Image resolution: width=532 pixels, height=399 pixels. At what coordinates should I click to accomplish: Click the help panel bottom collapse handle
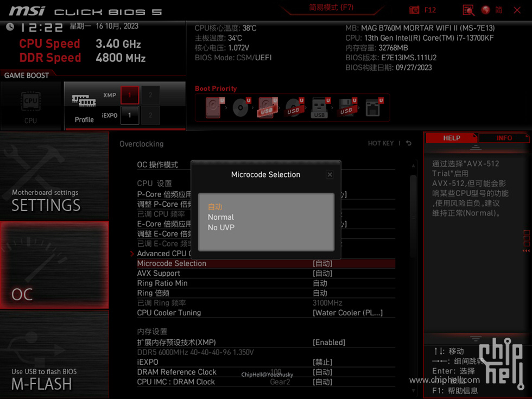pyautogui.click(x=476, y=339)
